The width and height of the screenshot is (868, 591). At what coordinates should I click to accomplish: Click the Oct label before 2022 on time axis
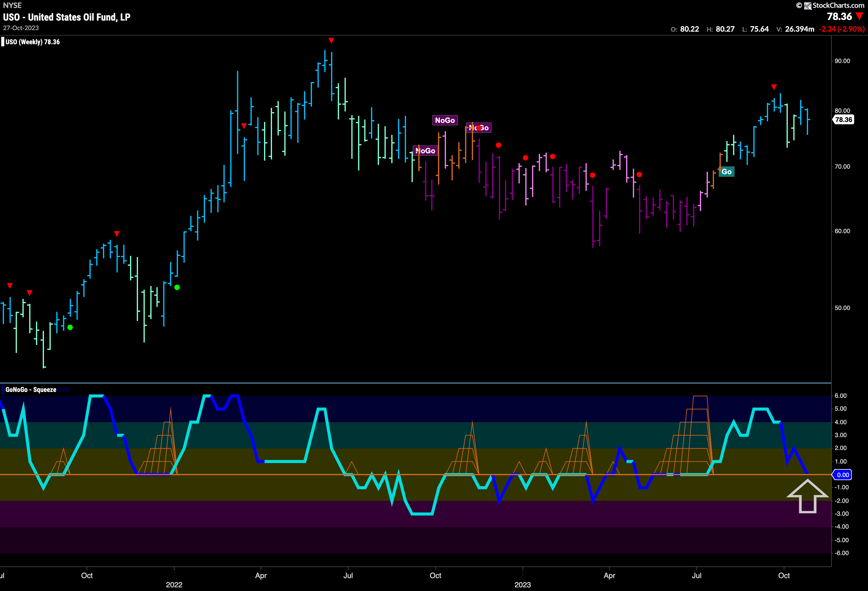87,575
